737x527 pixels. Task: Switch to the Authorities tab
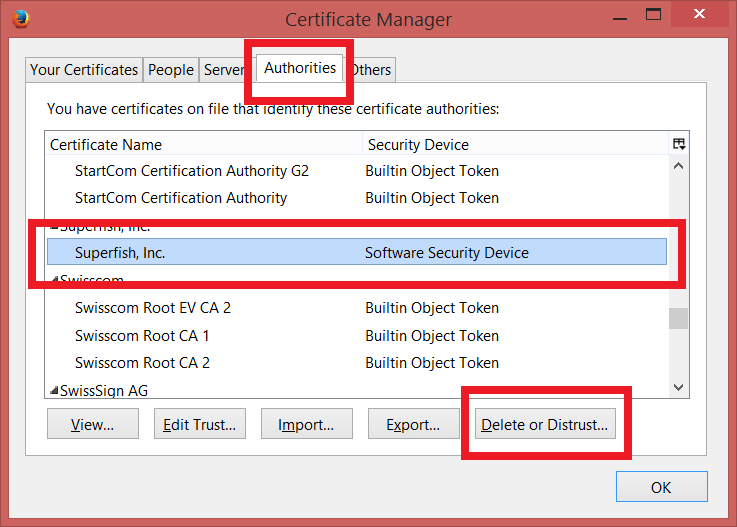pos(299,68)
